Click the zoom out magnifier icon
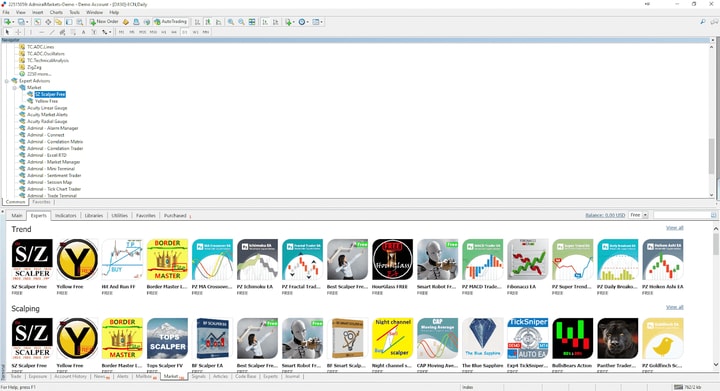Viewport: 720px width, 391px height. 241,22
